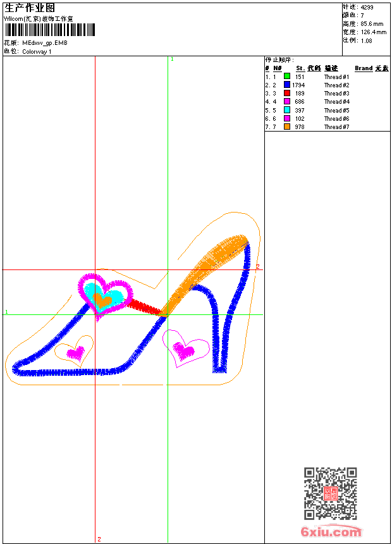Click the small magenta heart near the toe
This screenshot has height=544, width=392.
[x=76, y=353]
